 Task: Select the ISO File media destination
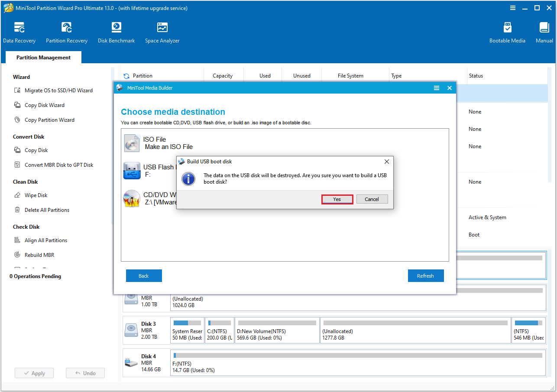click(173, 143)
